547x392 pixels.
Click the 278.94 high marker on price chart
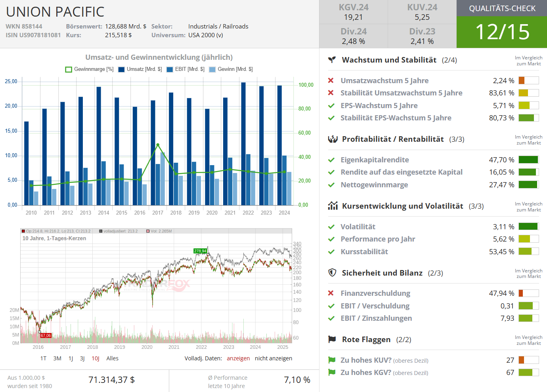pyautogui.click(x=200, y=251)
